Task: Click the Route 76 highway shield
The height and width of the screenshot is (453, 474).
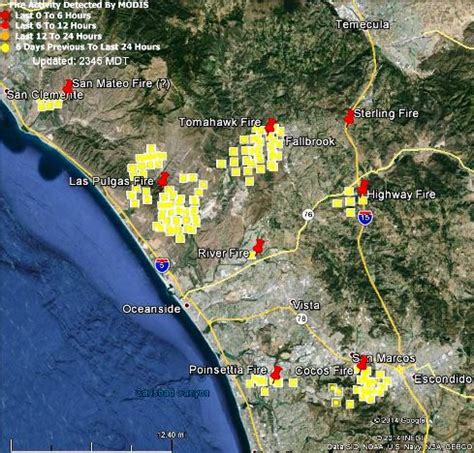Action: point(308,214)
